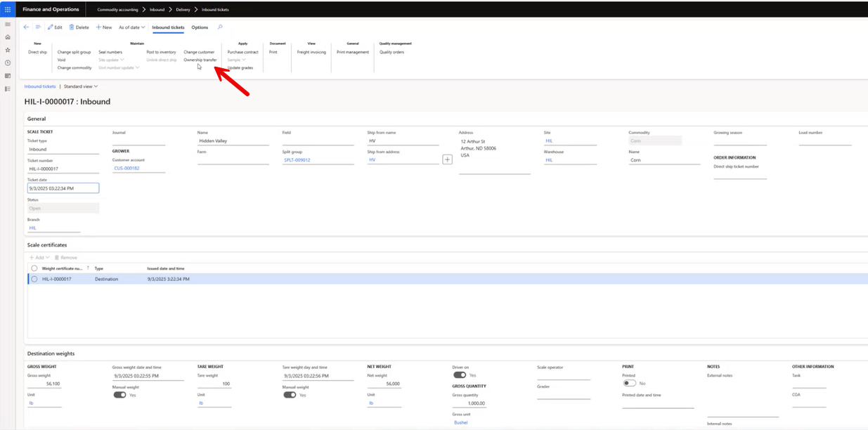This screenshot has width=868, height=430.
Task: Click the search magnifier in action bar
Action: [x=220, y=27]
